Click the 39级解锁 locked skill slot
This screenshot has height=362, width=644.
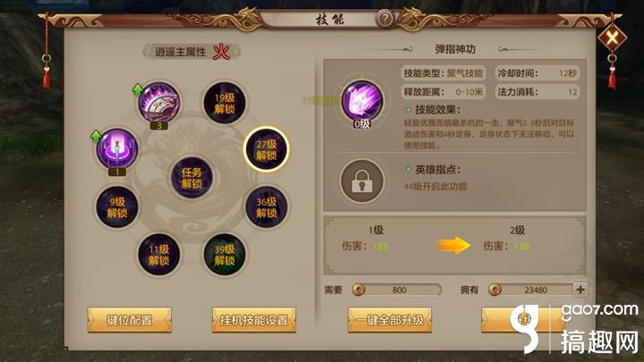coord(225,255)
